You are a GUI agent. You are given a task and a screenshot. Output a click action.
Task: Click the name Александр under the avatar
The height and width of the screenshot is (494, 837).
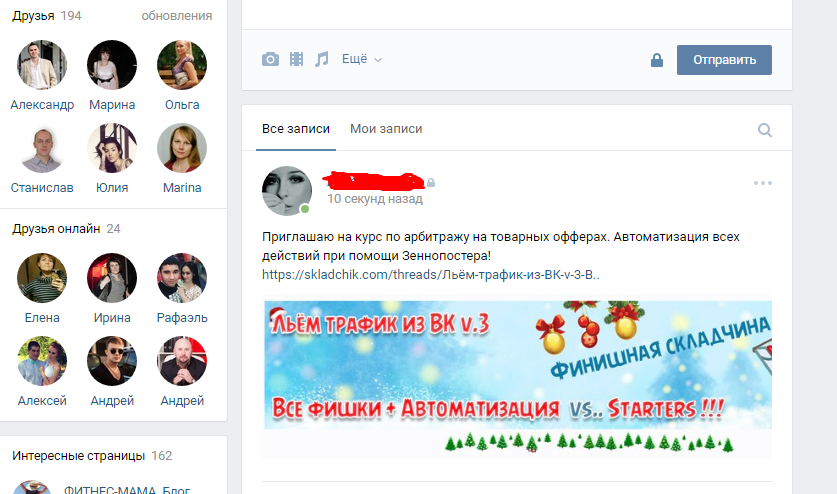point(42,105)
